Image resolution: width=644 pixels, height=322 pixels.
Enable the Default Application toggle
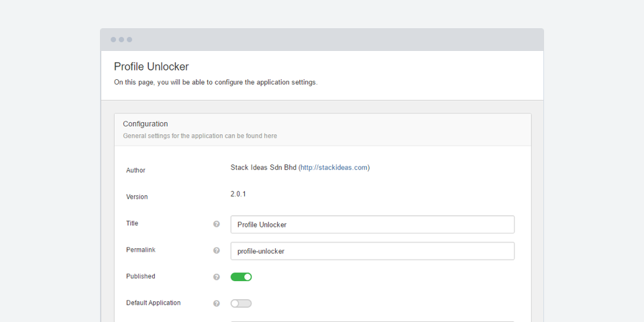tap(241, 303)
